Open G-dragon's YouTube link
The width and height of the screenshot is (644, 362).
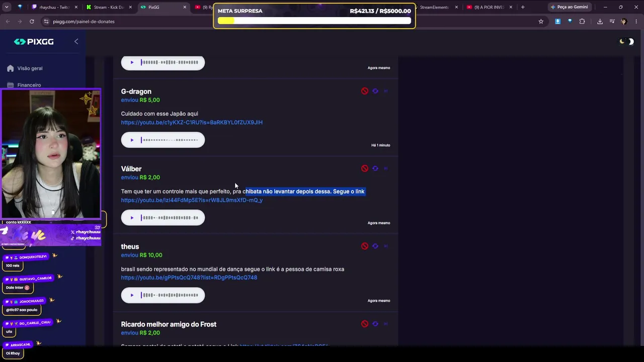192,122
